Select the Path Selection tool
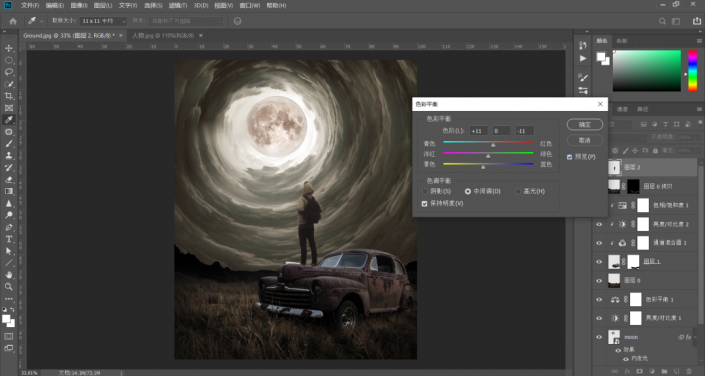 [x=9, y=251]
